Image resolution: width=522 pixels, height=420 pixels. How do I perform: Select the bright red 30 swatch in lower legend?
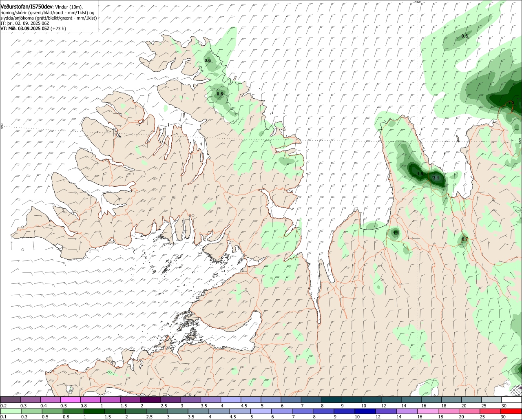click(x=511, y=411)
